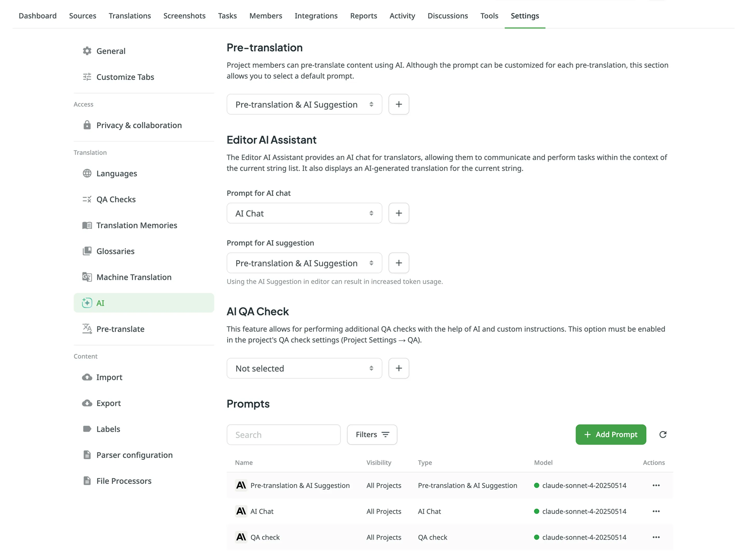Click plus icon next to AI QA Check dropdown
The height and width of the screenshot is (560, 747).
[x=398, y=368]
